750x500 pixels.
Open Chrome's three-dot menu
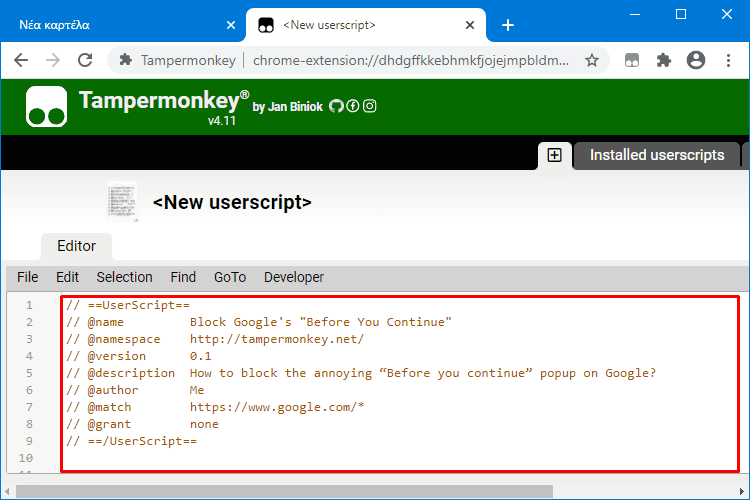(x=728, y=60)
